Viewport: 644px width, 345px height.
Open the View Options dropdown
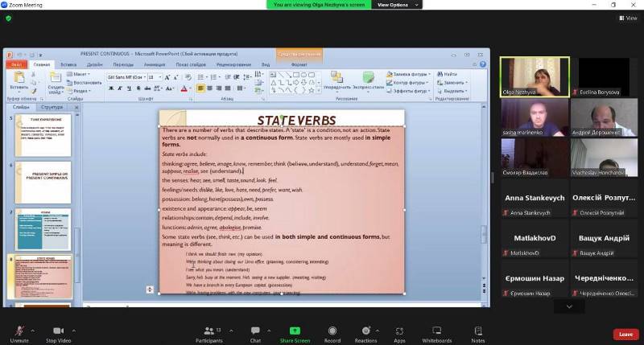point(397,5)
